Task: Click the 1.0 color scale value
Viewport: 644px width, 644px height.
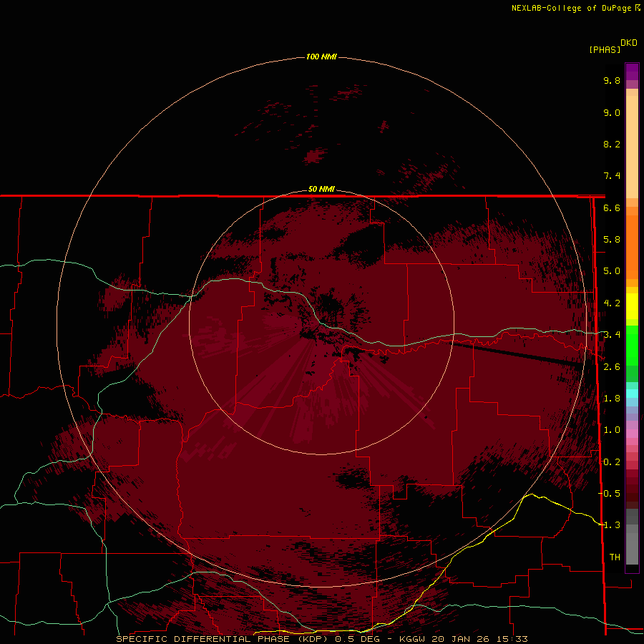Action: click(x=612, y=430)
